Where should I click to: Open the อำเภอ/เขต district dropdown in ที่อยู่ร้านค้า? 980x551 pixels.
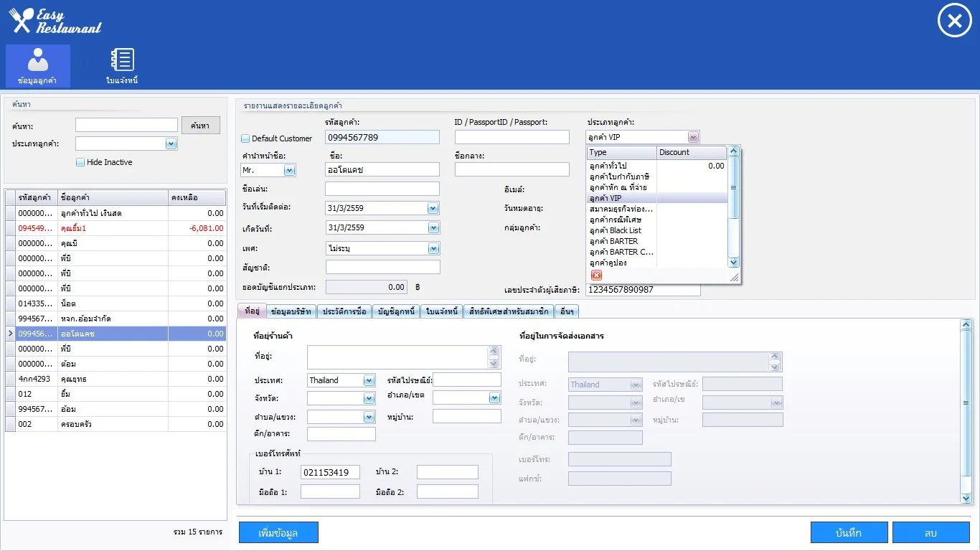494,397
